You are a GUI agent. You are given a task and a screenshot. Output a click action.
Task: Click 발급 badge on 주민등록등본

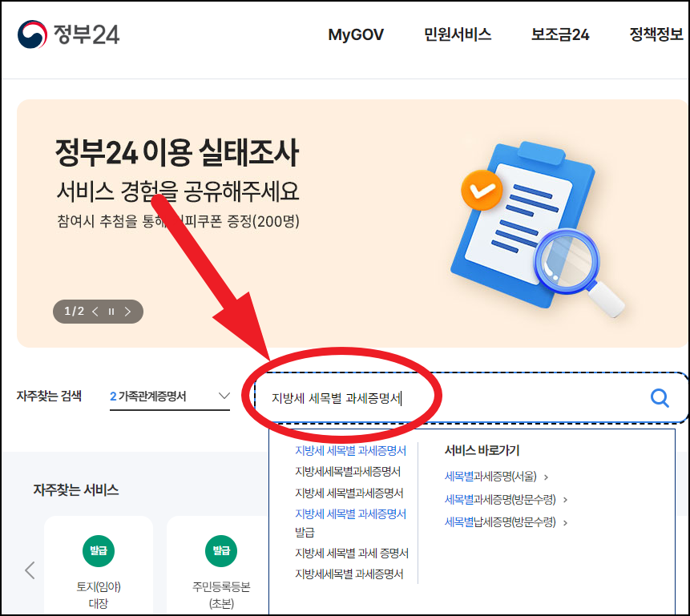(x=221, y=551)
